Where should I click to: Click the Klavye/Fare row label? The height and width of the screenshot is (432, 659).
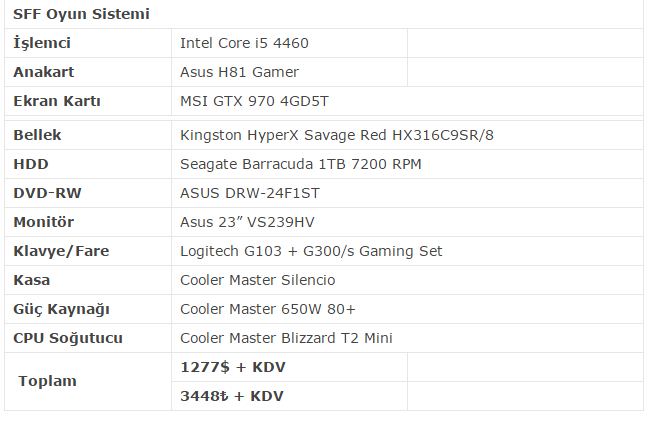point(61,251)
